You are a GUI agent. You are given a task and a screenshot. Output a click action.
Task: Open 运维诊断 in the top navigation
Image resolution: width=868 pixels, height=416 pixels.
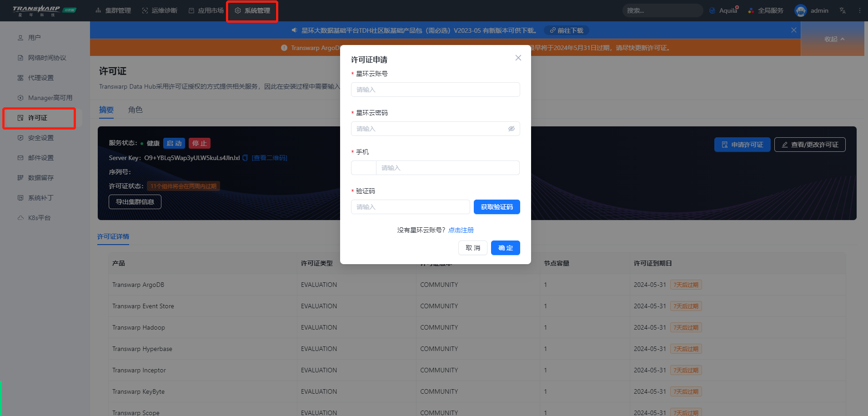[x=160, y=10]
